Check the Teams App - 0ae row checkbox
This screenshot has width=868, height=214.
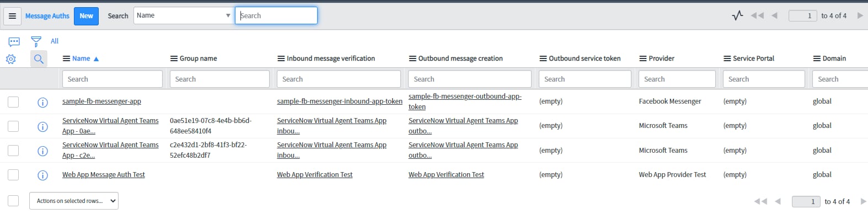point(13,126)
